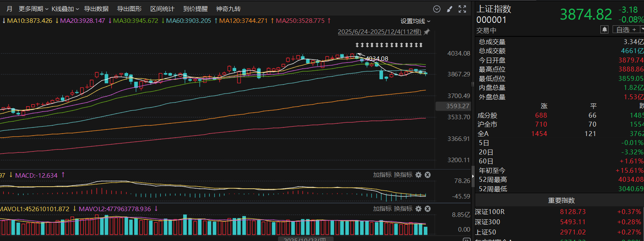Click the current price 3874.82
The image size is (644, 241).
click(586, 15)
